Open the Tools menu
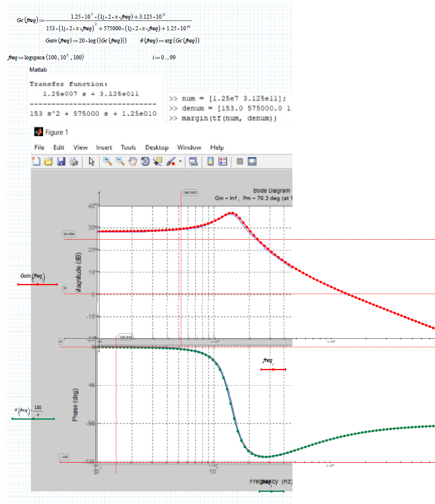 coord(128,148)
